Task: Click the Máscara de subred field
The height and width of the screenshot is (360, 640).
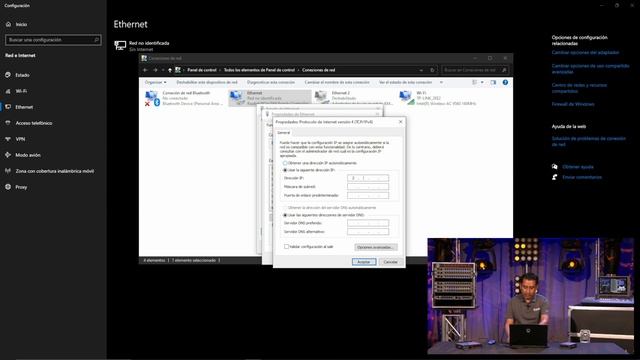Action: (x=368, y=187)
